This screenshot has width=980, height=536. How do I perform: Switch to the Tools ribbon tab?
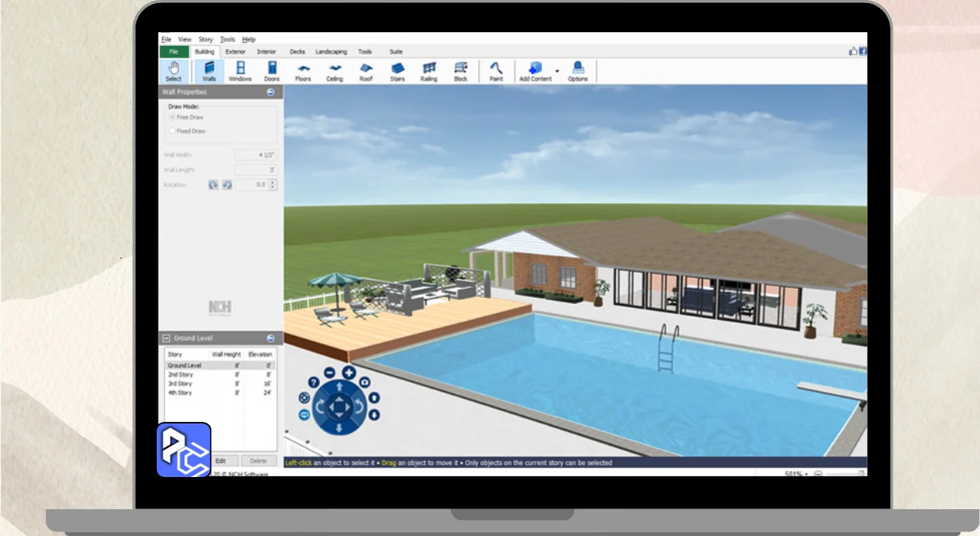click(365, 51)
